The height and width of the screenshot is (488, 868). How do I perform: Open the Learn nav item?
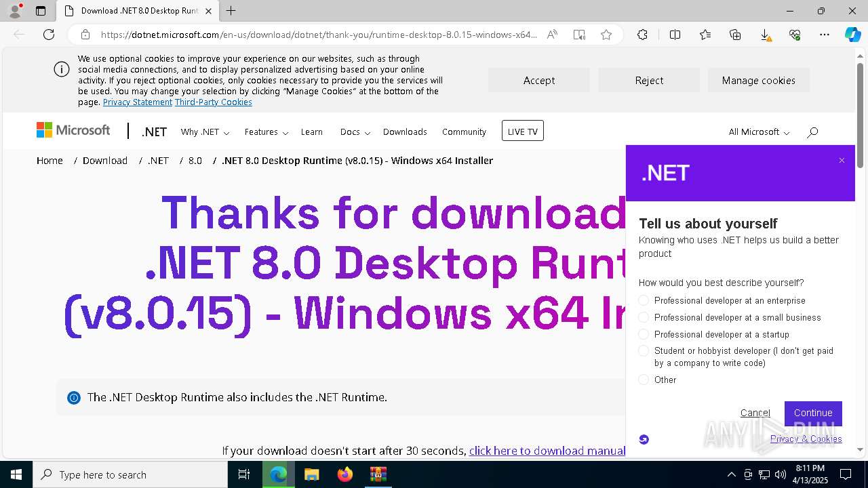coord(312,132)
